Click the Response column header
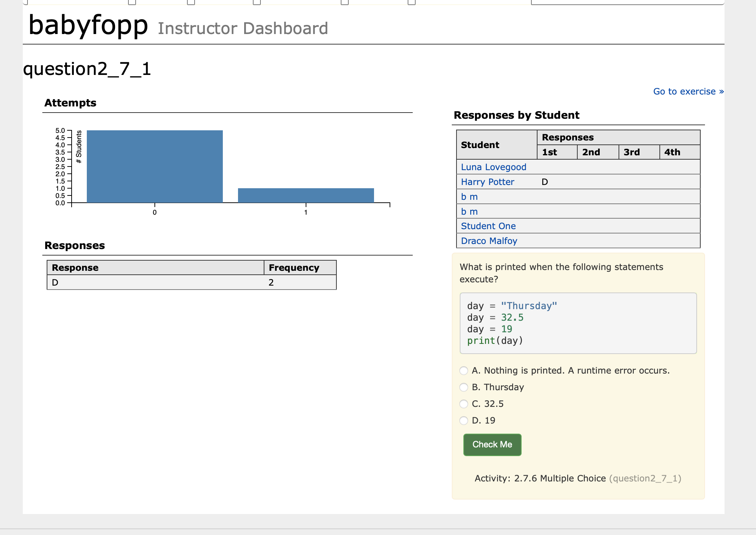The height and width of the screenshot is (535, 756). (x=75, y=268)
